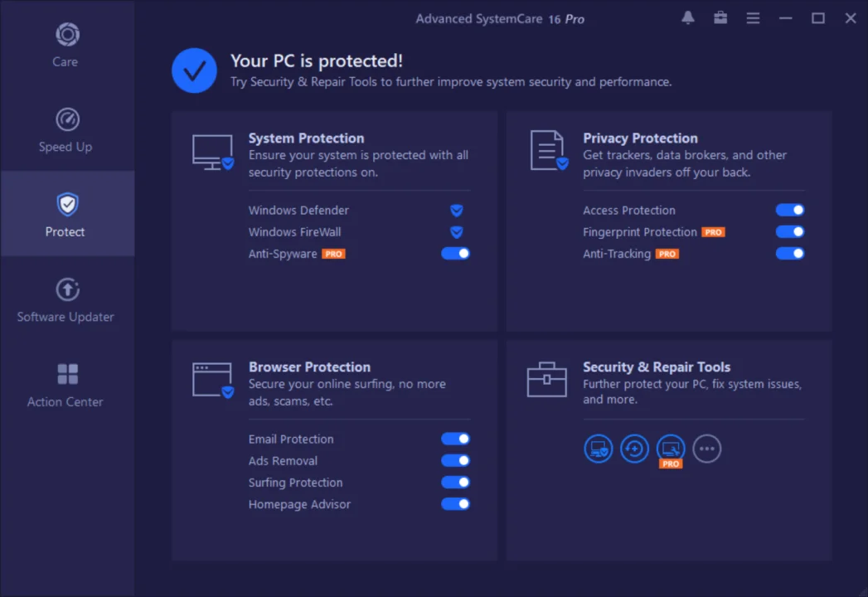Open the toolbox briefcase icon in title bar
This screenshot has height=597, width=868.
point(720,17)
